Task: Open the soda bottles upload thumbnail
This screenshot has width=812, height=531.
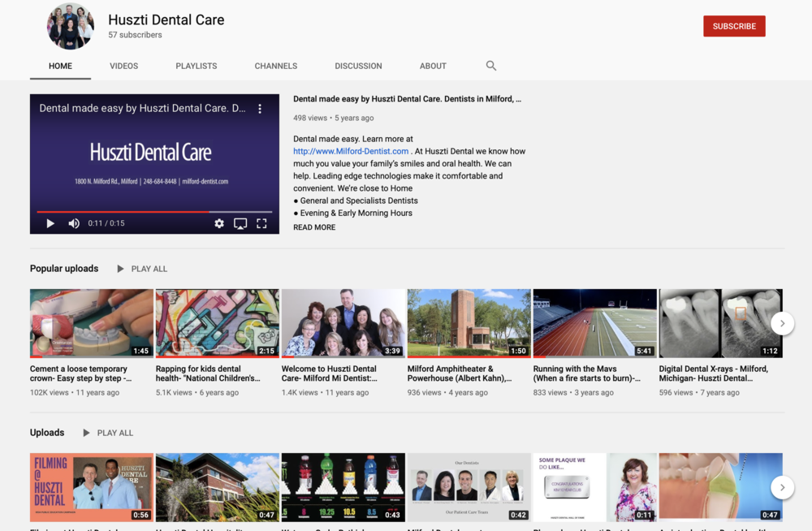Action: point(343,487)
